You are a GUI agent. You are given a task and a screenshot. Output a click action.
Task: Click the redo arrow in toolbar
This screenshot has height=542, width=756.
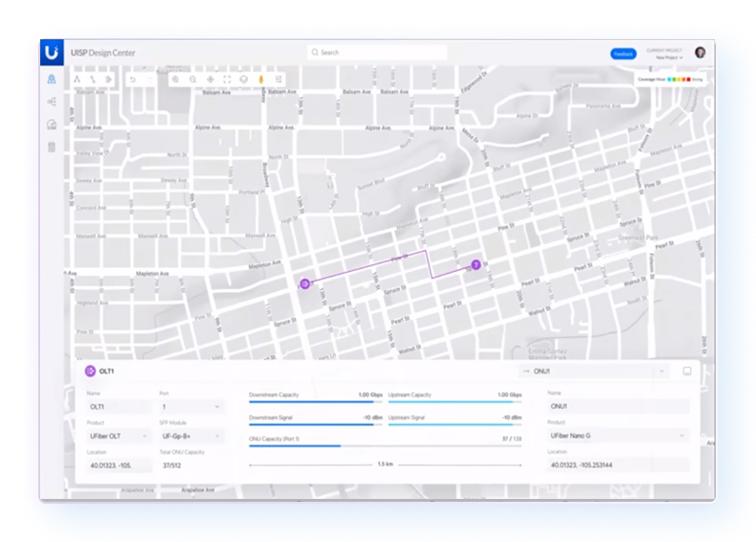149,79
